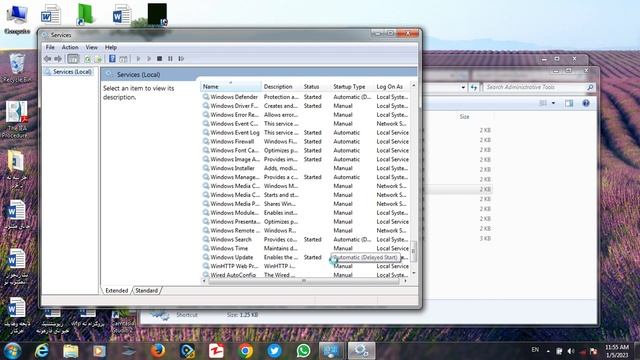This screenshot has height=360, width=640.
Task: Select the Windows Driver F... service
Action: 234,106
